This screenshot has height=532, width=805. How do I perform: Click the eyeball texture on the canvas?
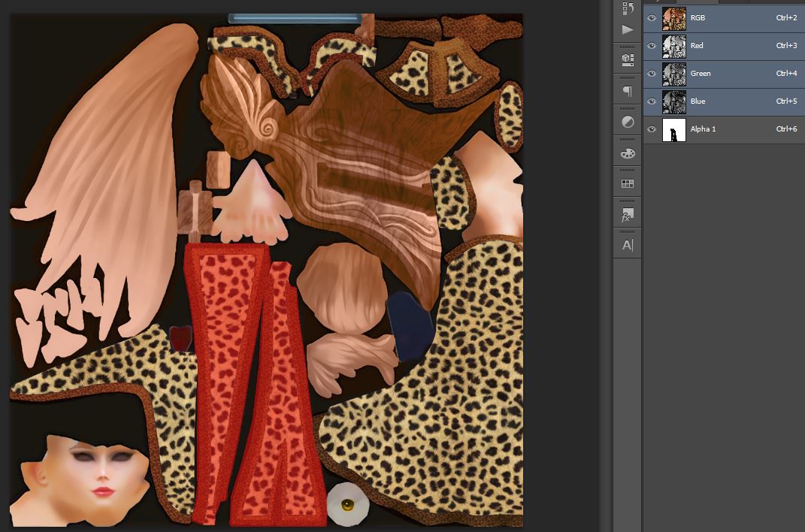coord(348,504)
